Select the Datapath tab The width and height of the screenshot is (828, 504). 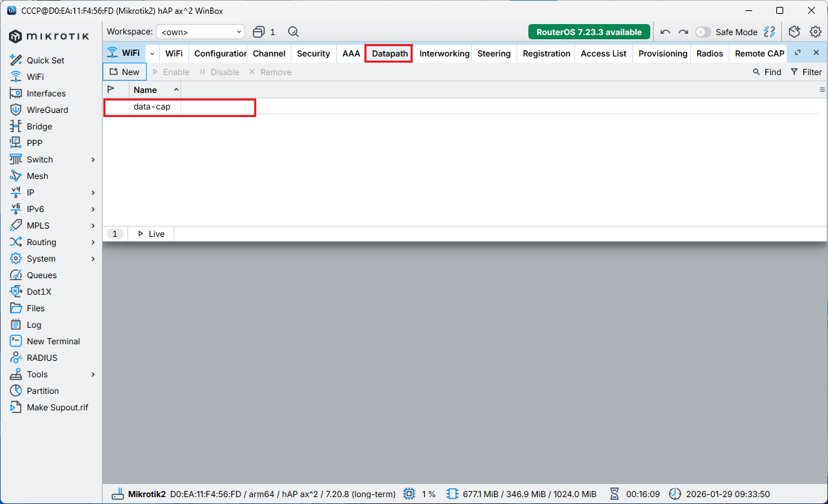click(x=389, y=53)
